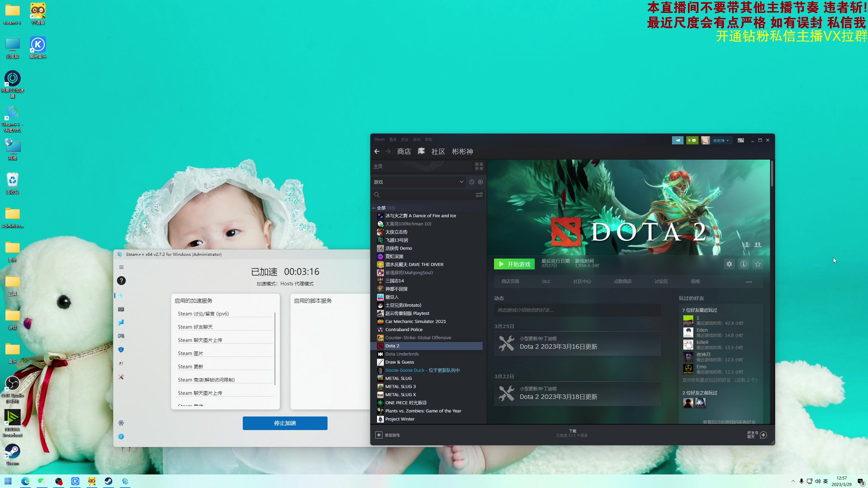Open Dota 2 讨论区 tab
This screenshot has height=488, width=868.
pyautogui.click(x=661, y=282)
